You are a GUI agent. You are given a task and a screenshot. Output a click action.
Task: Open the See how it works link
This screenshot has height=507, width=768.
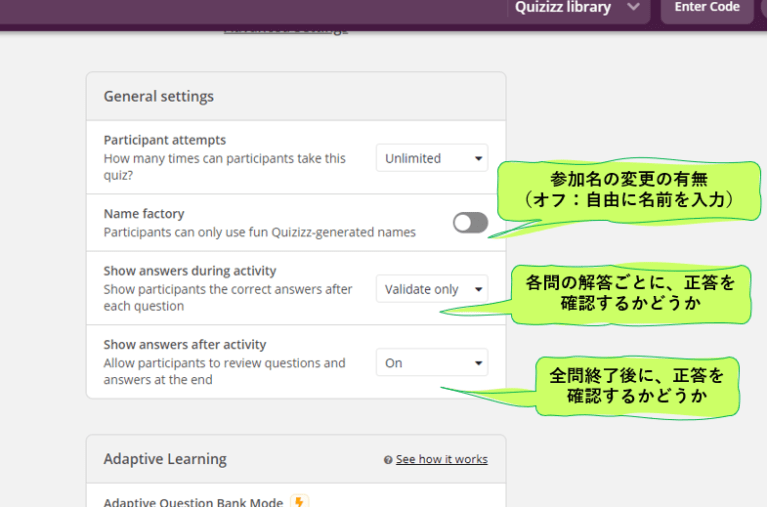pos(442,459)
